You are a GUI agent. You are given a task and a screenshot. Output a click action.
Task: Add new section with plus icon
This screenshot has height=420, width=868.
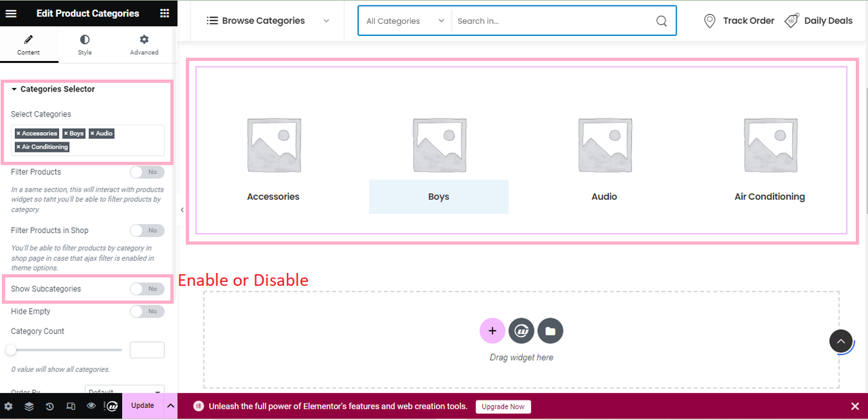tap(492, 331)
